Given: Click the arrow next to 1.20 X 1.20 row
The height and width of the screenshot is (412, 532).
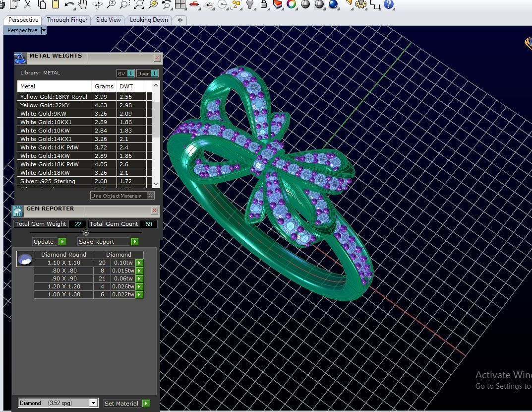Looking at the screenshot, I should [139, 287].
